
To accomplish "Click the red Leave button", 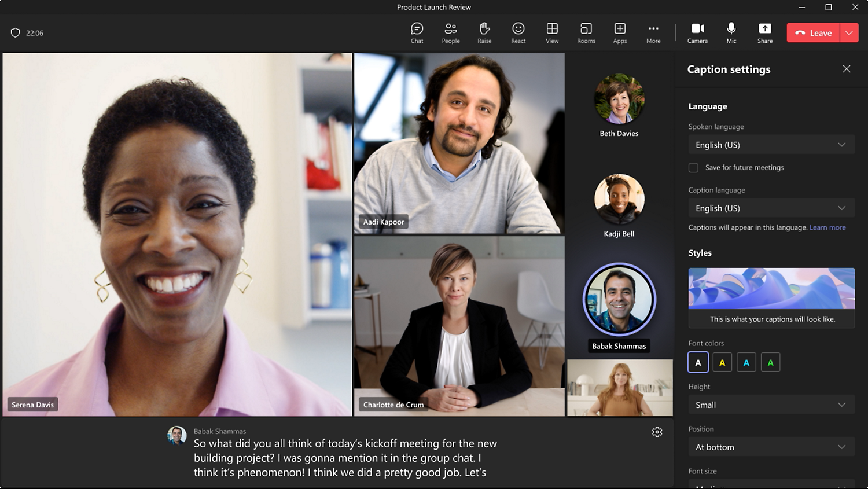I will 813,33.
